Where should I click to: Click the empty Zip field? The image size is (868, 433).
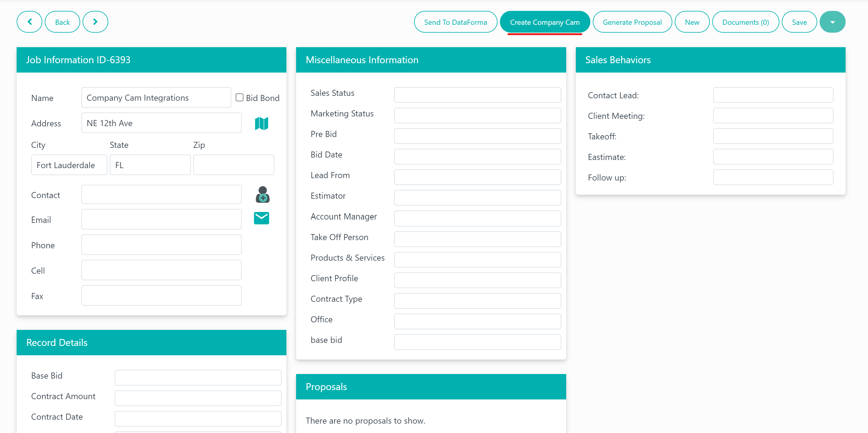click(233, 165)
